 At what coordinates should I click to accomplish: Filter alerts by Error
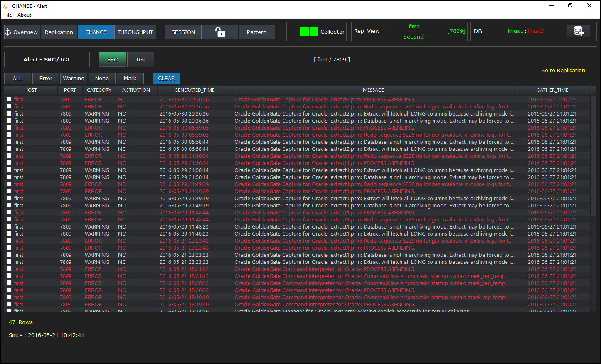click(46, 78)
